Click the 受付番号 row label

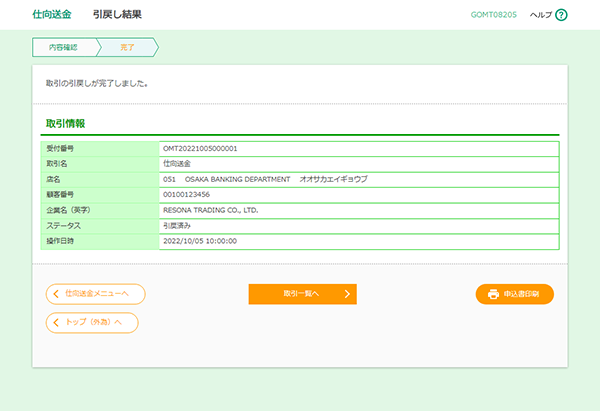tap(60, 148)
